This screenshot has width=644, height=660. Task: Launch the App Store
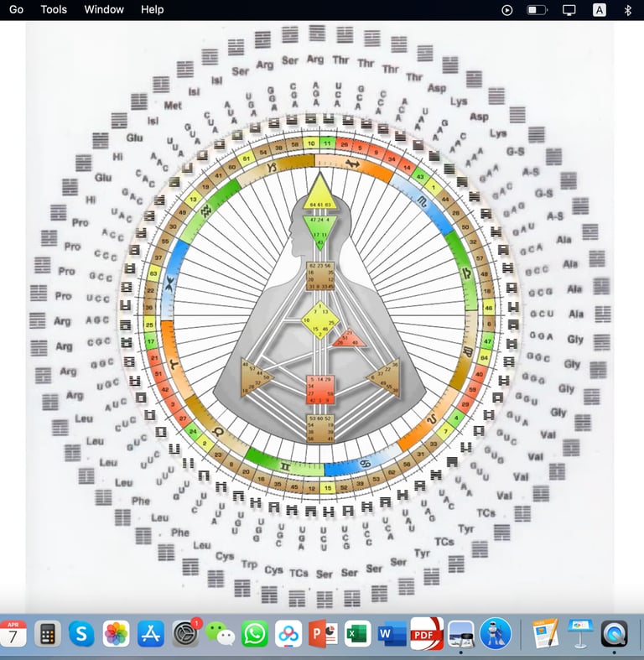[151, 633]
